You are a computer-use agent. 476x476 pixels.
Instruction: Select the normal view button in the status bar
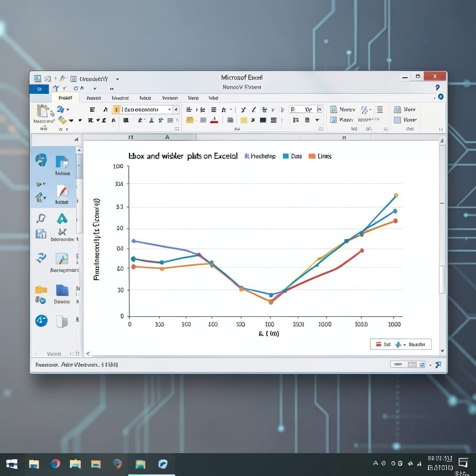click(398, 364)
